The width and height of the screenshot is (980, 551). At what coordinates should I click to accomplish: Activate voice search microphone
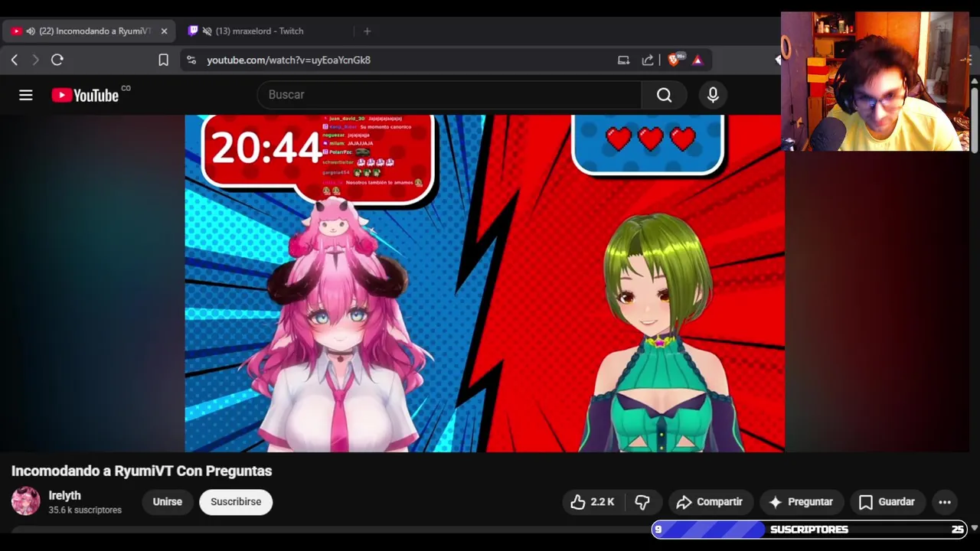713,95
